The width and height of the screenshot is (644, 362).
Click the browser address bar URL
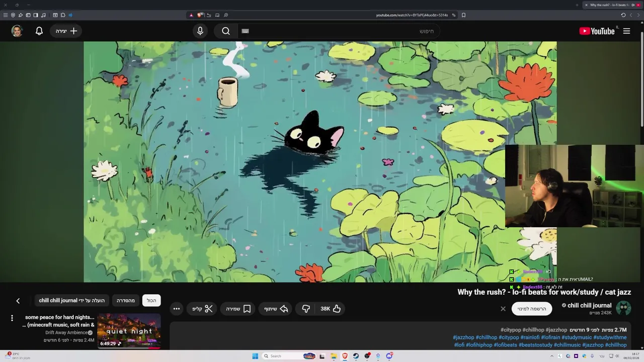pos(412,15)
